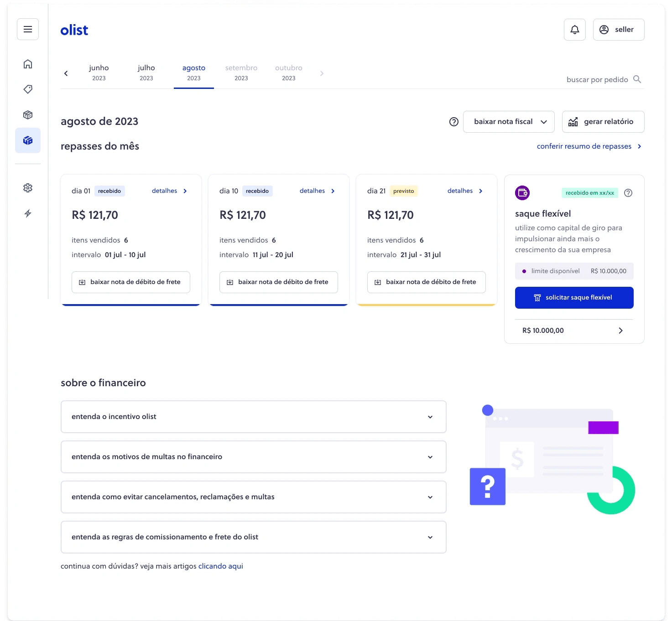Expand entenda o incentivo olist

254,417
